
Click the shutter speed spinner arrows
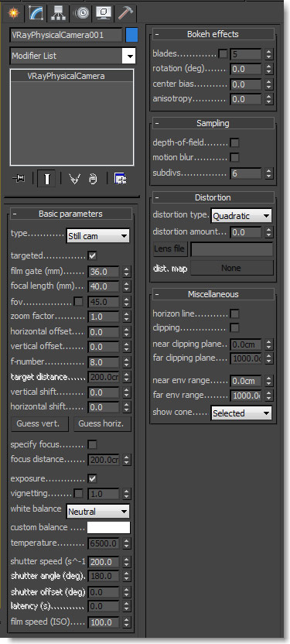[126, 562]
